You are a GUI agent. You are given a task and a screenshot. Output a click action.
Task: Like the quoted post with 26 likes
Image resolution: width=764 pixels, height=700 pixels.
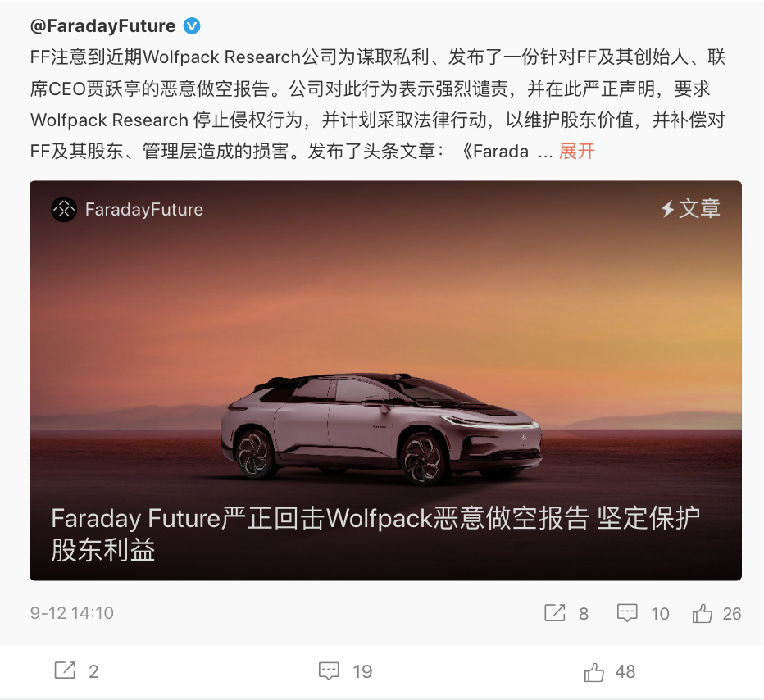[703, 613]
